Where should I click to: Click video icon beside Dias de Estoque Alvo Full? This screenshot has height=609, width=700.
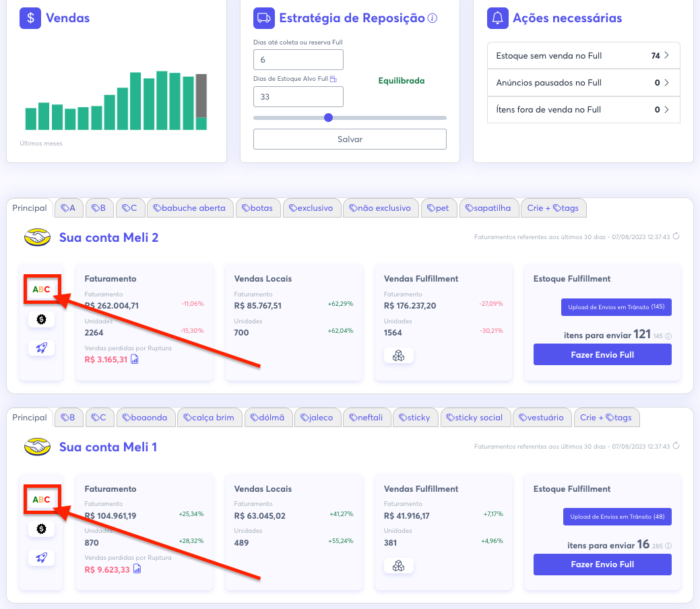point(333,79)
